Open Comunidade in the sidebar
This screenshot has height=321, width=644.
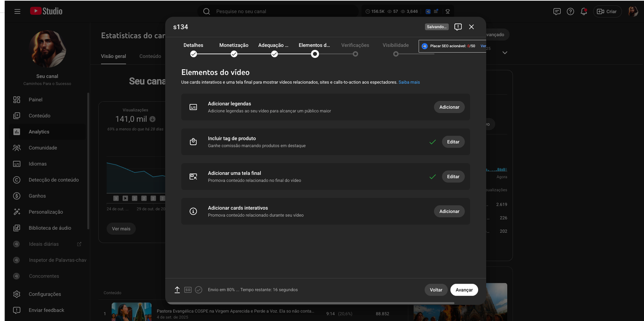[x=47, y=148]
